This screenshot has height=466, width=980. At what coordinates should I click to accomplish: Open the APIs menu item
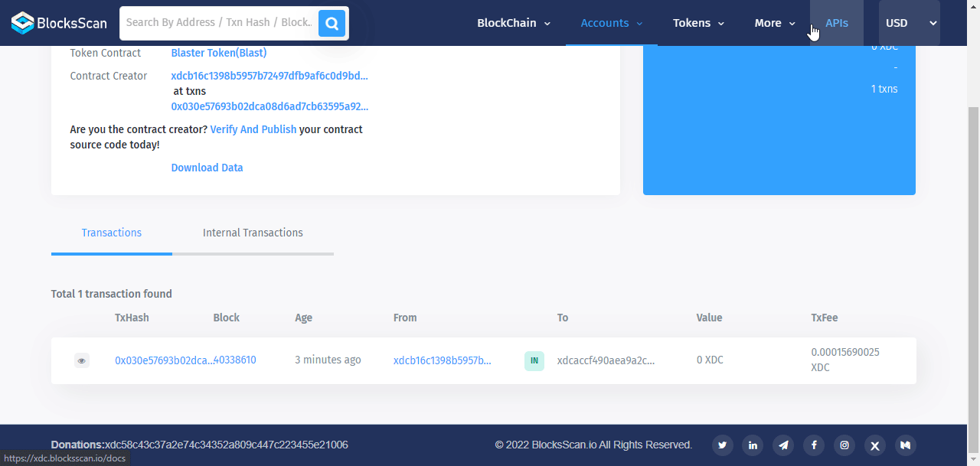point(837,23)
